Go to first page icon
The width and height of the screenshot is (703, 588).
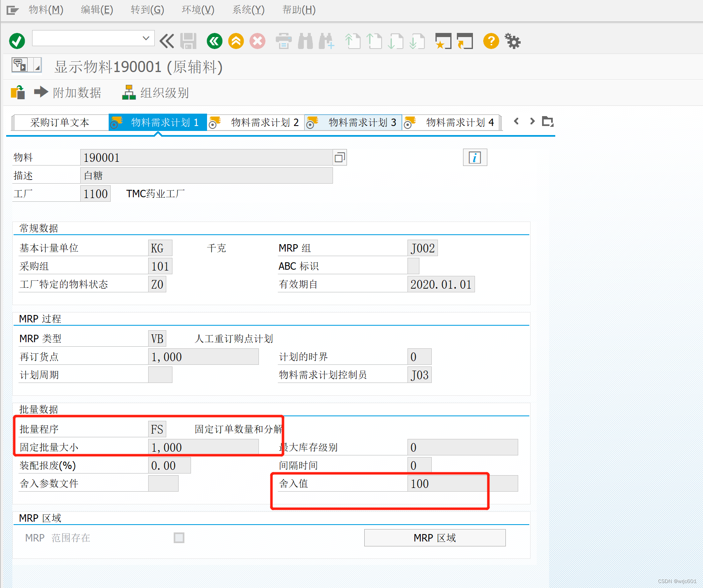(x=353, y=41)
